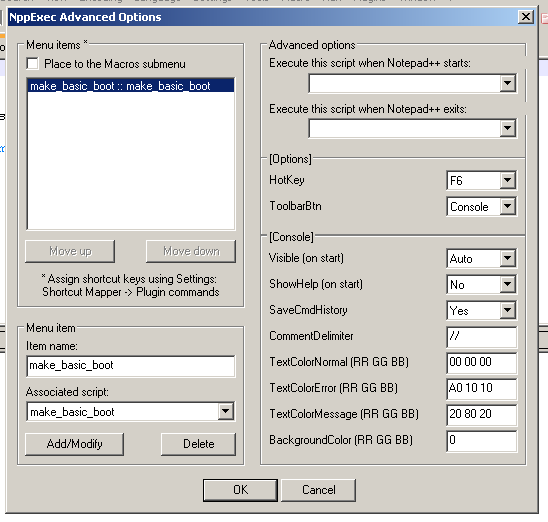Open the Associated script dropdown
This screenshot has height=522, width=548.
[x=226, y=411]
